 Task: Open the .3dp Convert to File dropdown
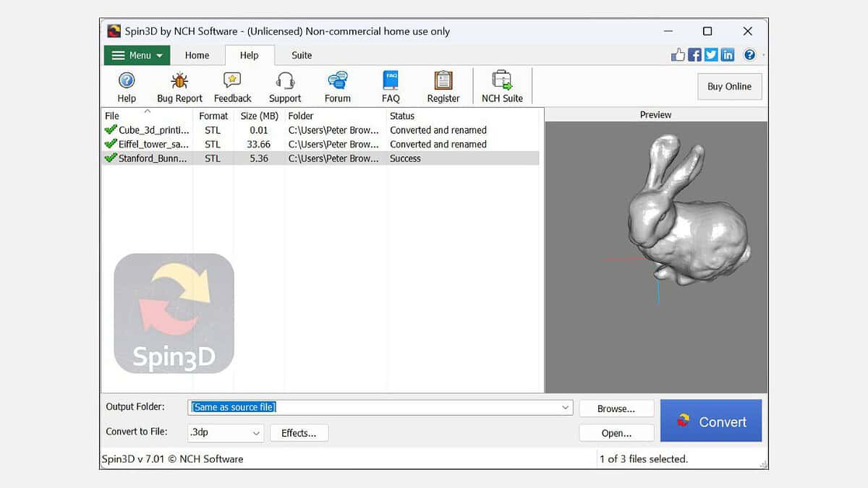(x=226, y=432)
